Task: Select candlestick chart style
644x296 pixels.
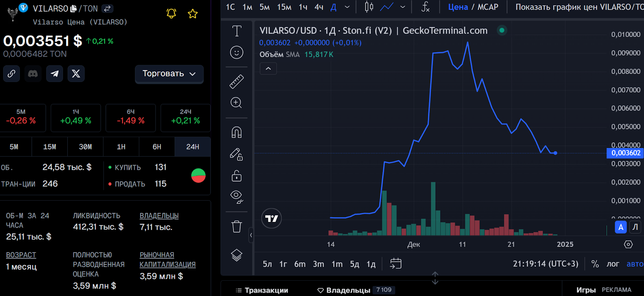Action: pyautogui.click(x=369, y=7)
